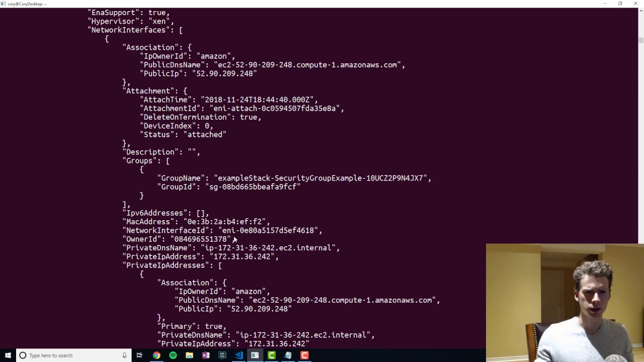Image resolution: width=644 pixels, height=362 pixels.
Task: Click the "Hypervisor": "xen" line
Action: click(131, 21)
